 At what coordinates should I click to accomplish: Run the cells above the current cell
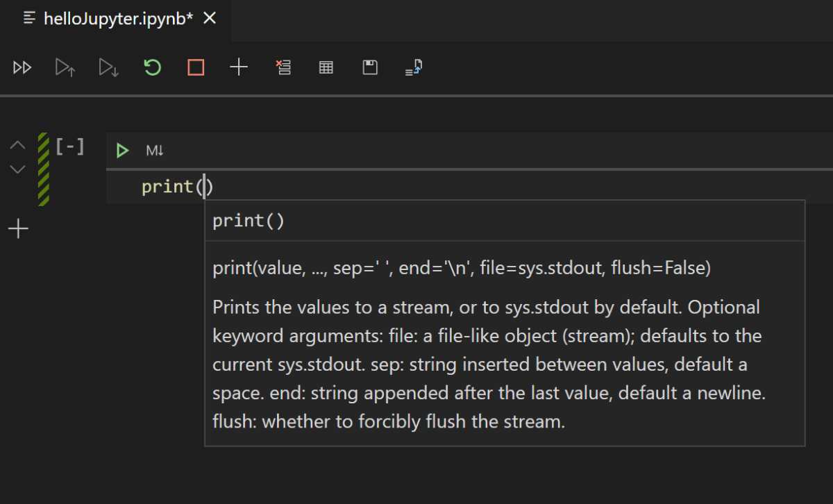tap(65, 67)
